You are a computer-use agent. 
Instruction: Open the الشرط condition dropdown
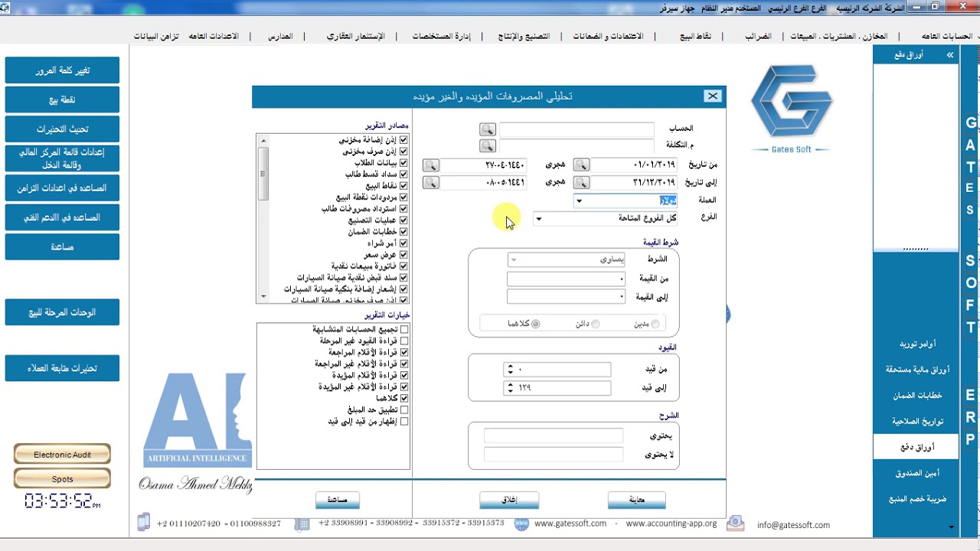(x=513, y=260)
